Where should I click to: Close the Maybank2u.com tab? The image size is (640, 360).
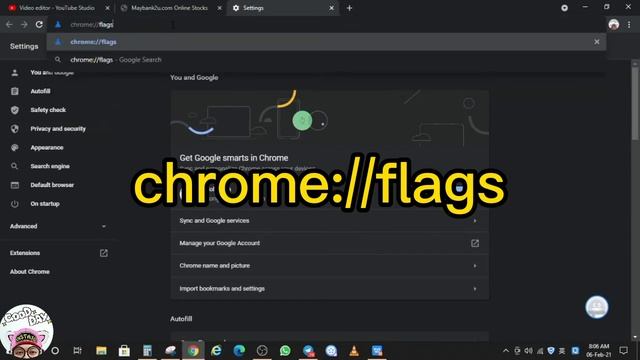219,8
